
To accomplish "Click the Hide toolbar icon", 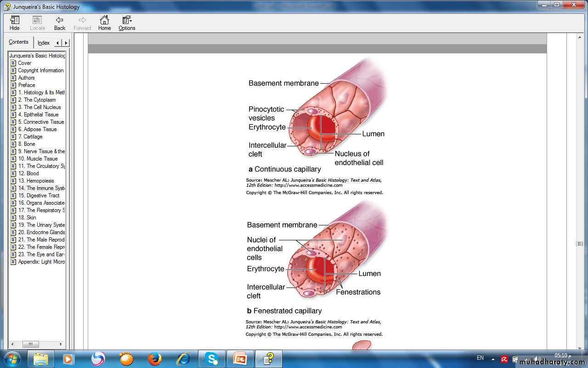I will (x=15, y=23).
